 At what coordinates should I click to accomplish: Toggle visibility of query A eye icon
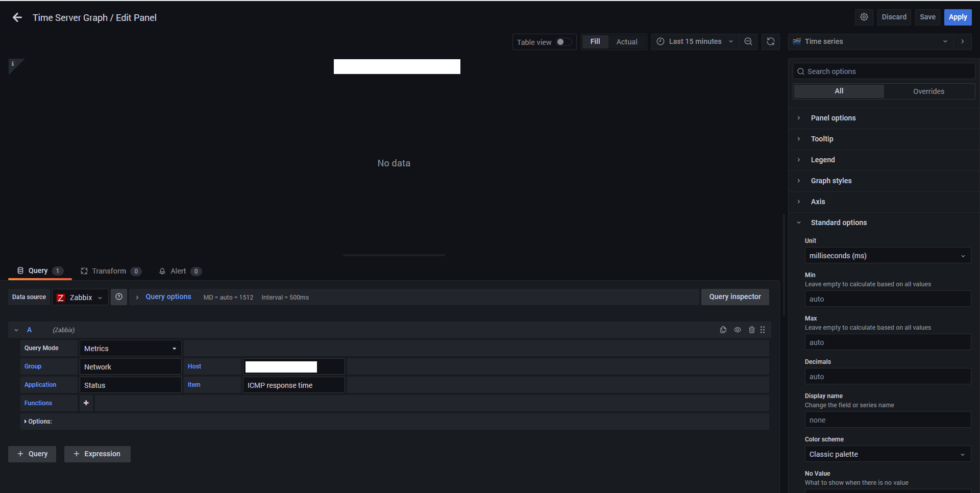tap(738, 330)
